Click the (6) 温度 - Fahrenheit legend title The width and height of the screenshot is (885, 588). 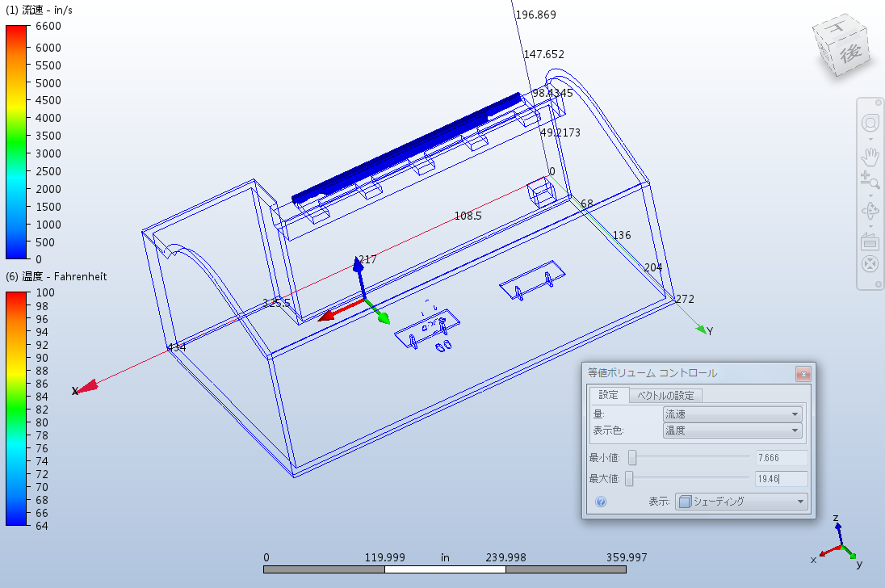click(x=56, y=276)
